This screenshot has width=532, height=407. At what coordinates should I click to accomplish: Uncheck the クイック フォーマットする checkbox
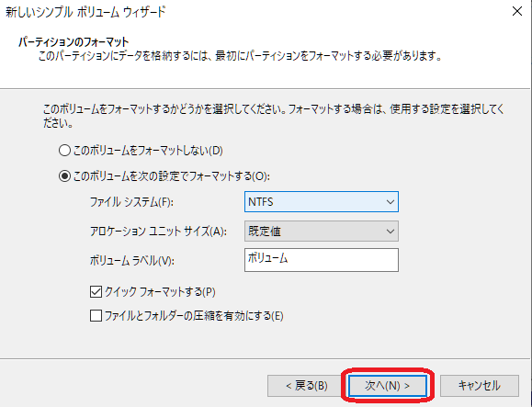(96, 291)
